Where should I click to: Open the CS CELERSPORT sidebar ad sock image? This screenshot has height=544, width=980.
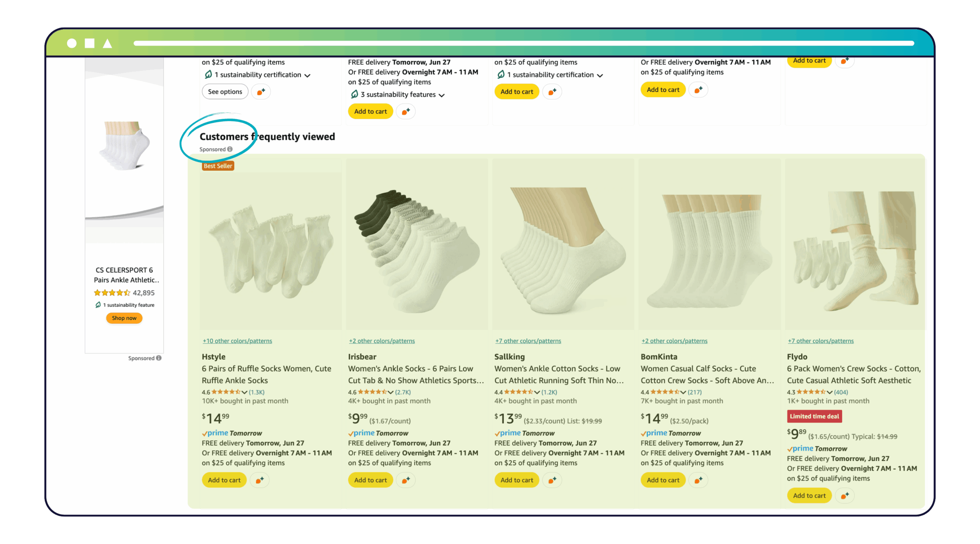coord(124,146)
